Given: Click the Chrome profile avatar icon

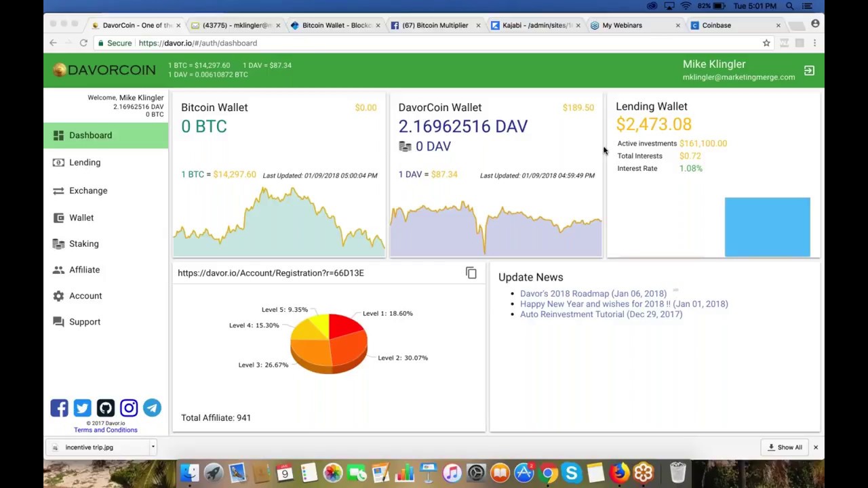Looking at the screenshot, I should tap(815, 24).
